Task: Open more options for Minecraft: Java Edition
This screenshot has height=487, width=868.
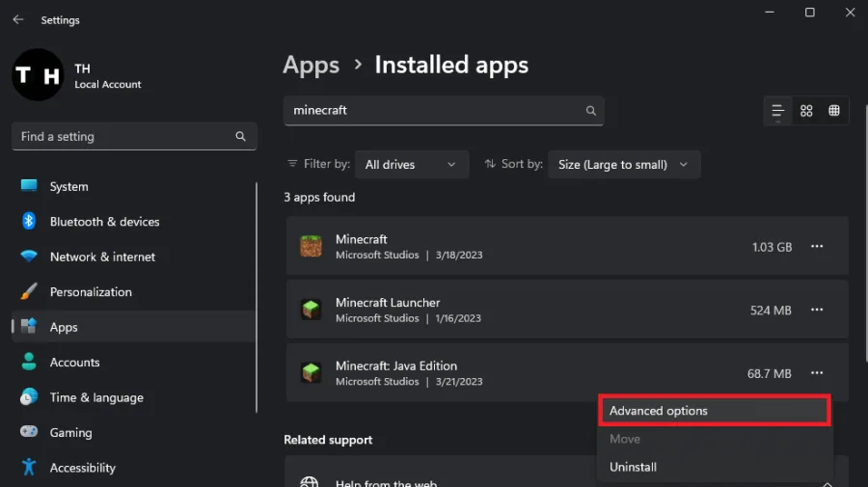Action: click(817, 373)
